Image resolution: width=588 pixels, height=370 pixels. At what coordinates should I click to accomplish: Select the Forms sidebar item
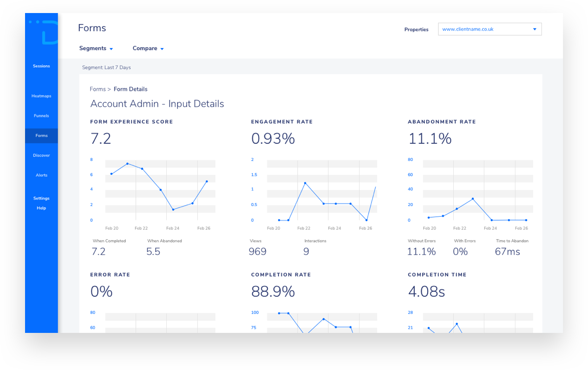(41, 136)
